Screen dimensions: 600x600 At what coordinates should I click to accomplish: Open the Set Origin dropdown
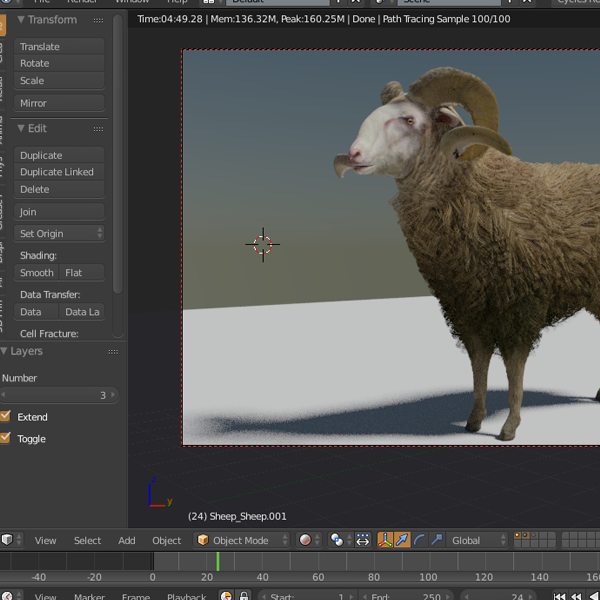click(60, 234)
